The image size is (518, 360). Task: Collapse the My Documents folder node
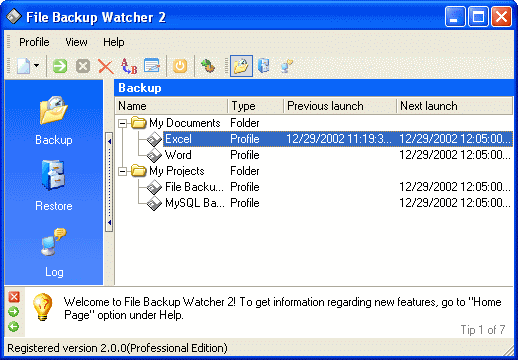pos(123,124)
